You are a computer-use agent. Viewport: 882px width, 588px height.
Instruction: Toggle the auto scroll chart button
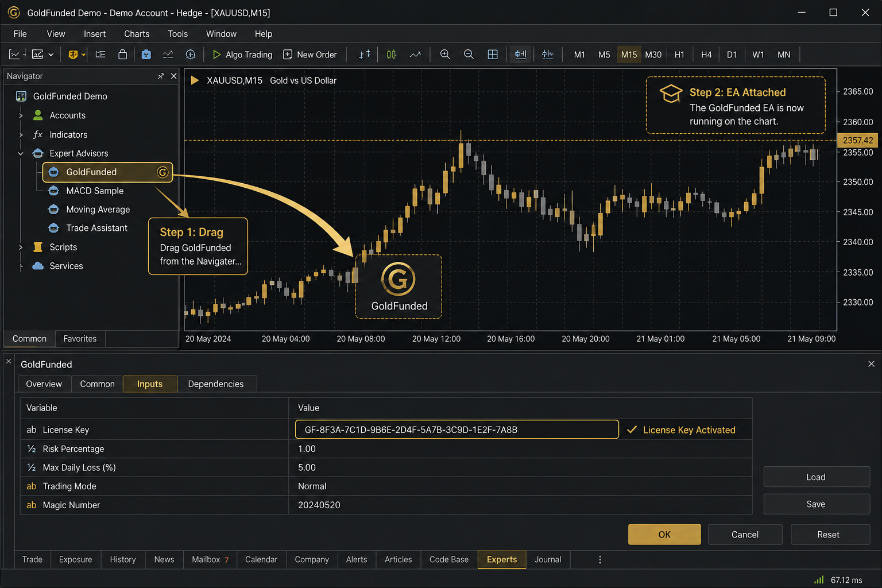pyautogui.click(x=520, y=55)
